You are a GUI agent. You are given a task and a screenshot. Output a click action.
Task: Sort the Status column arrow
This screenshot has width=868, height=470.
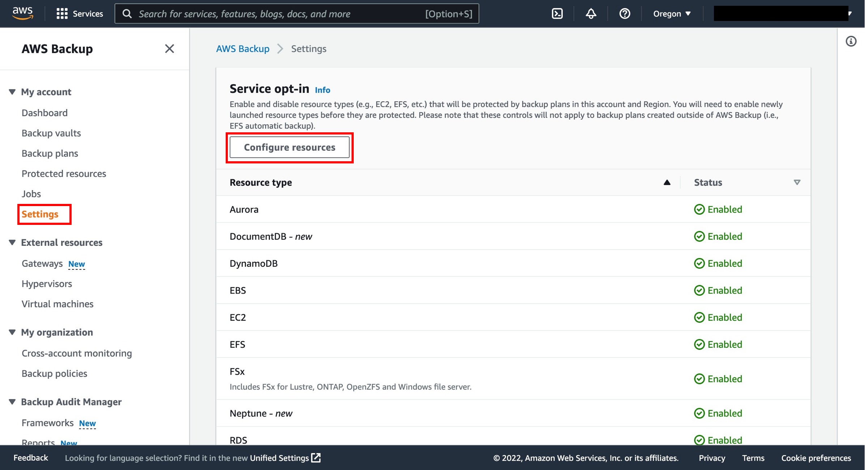pos(797,183)
